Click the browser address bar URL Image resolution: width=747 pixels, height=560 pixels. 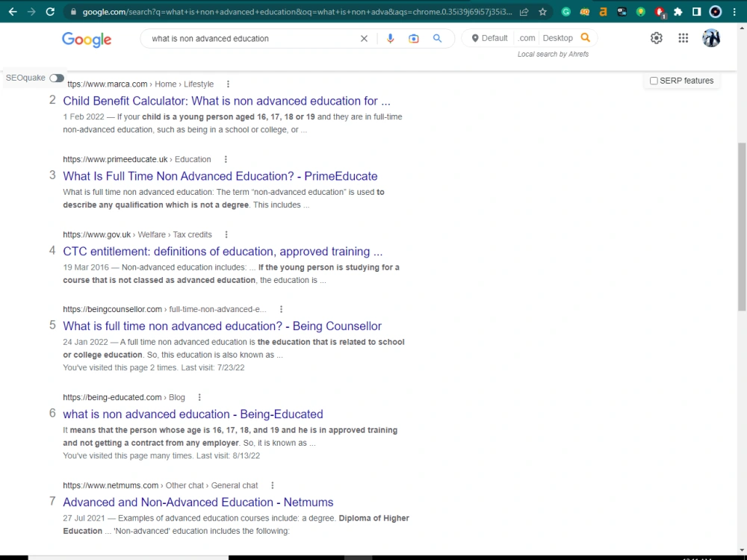click(297, 12)
